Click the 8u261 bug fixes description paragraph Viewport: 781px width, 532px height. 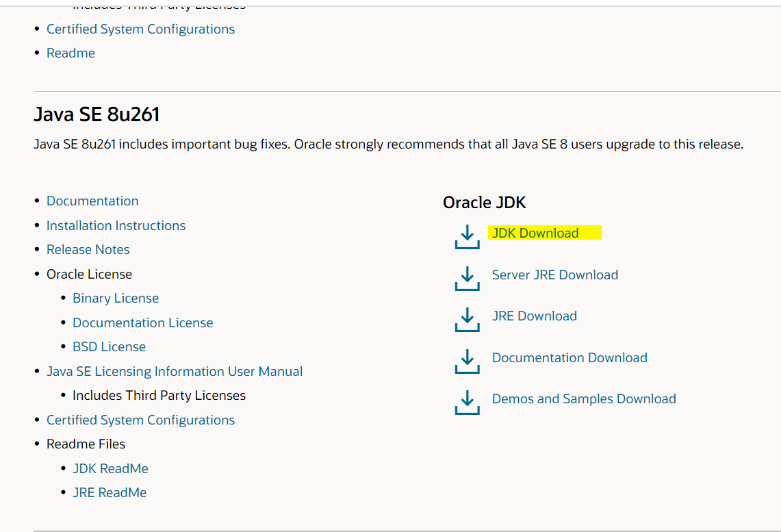(x=389, y=144)
